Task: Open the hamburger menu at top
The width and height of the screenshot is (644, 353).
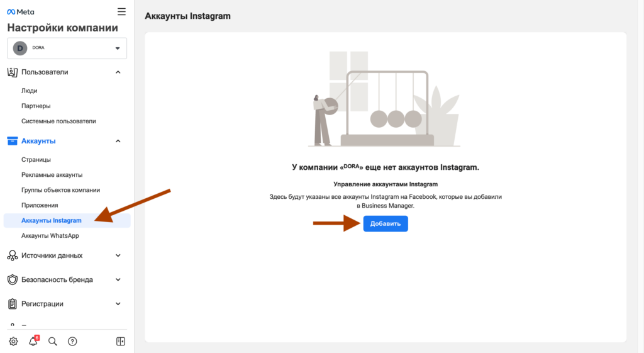Action: click(x=121, y=11)
